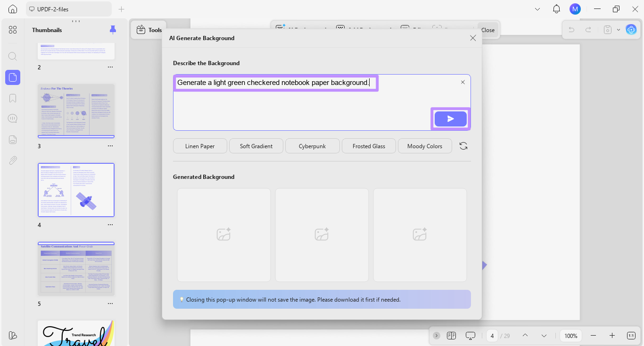Expand the tab list dropdown arrow
The width and height of the screenshot is (644, 346).
537,9
